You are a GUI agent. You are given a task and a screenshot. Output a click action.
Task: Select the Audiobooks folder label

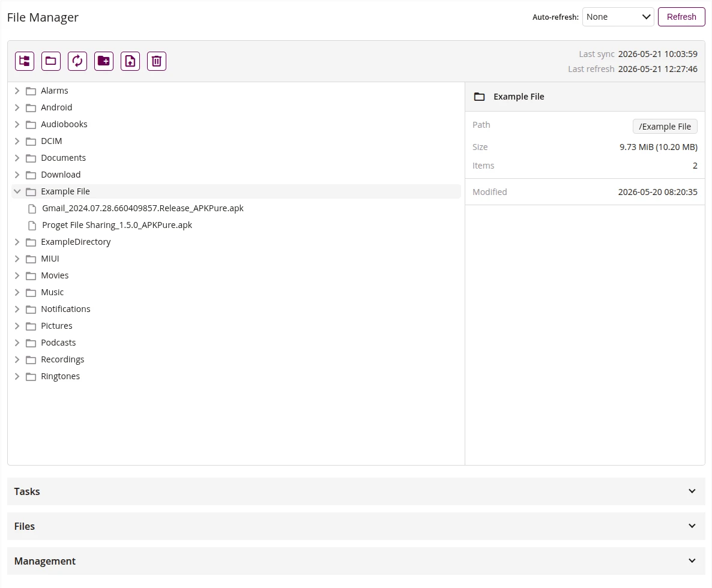64,124
